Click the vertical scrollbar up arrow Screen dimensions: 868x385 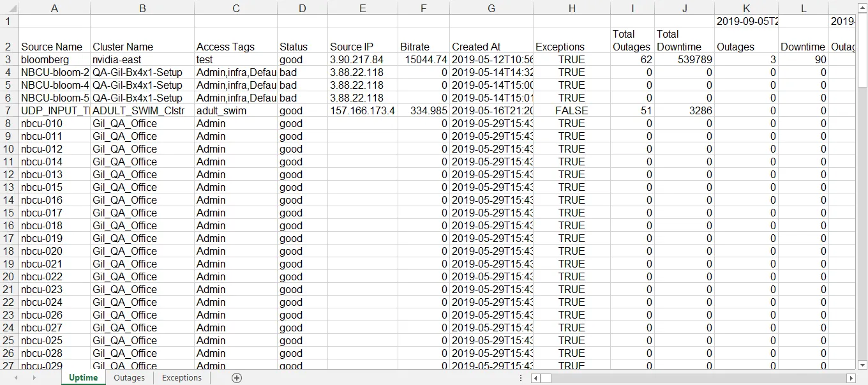(862, 8)
